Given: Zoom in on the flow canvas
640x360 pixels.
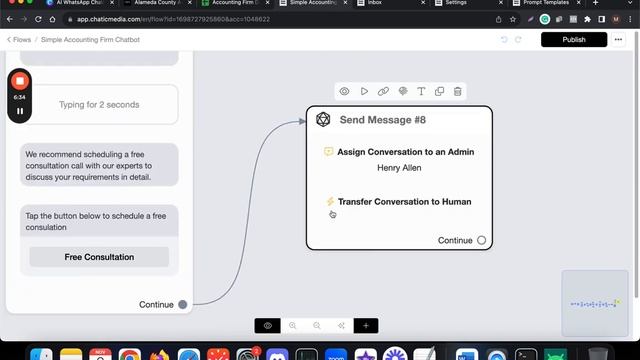Looking at the screenshot, I should 292,326.
